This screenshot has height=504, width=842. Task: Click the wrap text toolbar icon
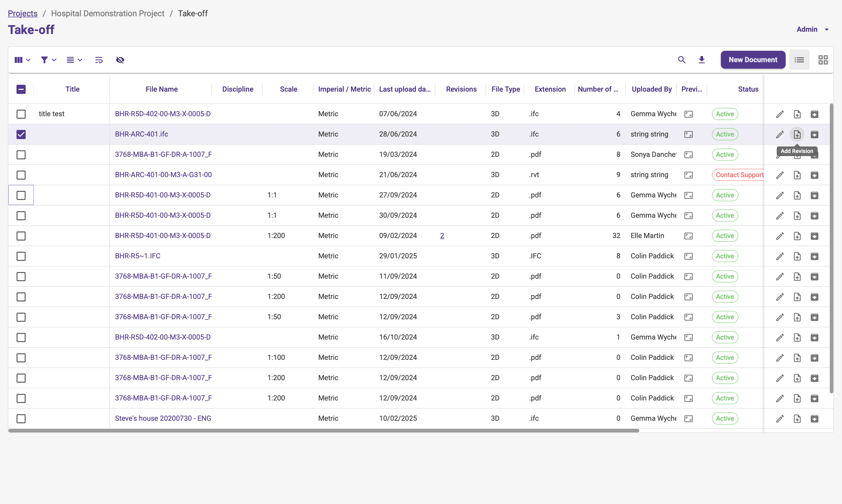(99, 60)
